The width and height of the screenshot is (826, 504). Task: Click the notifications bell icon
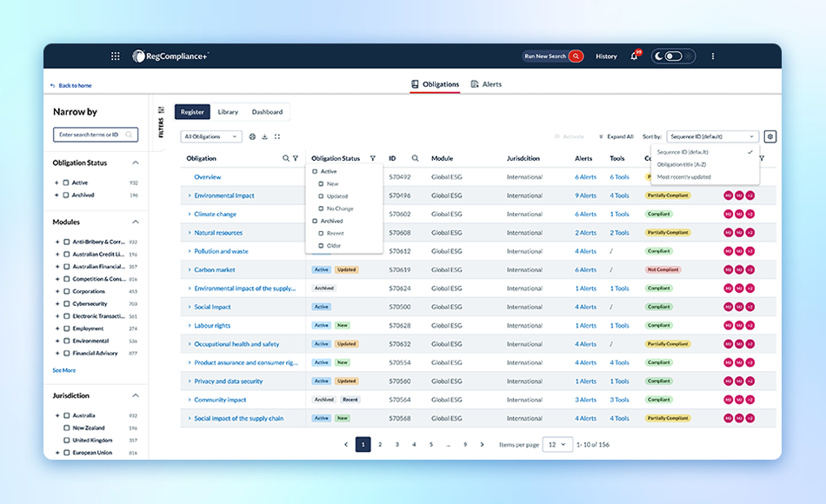tap(634, 55)
